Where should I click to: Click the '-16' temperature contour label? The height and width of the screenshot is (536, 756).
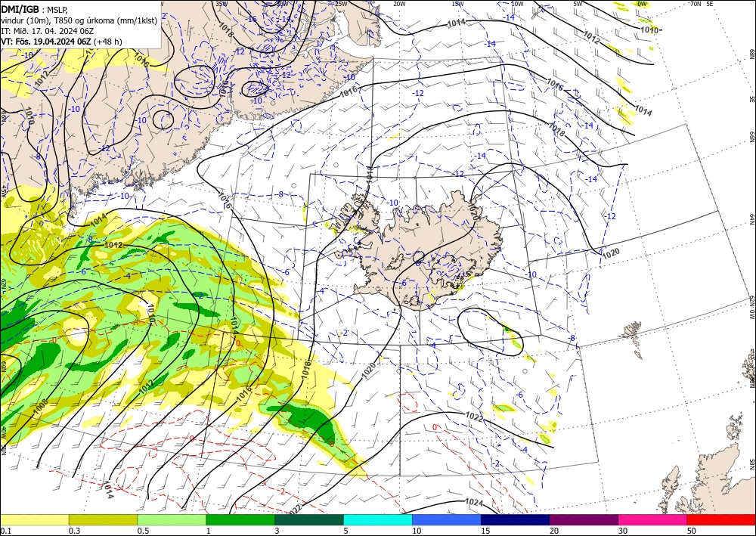click(x=251, y=19)
